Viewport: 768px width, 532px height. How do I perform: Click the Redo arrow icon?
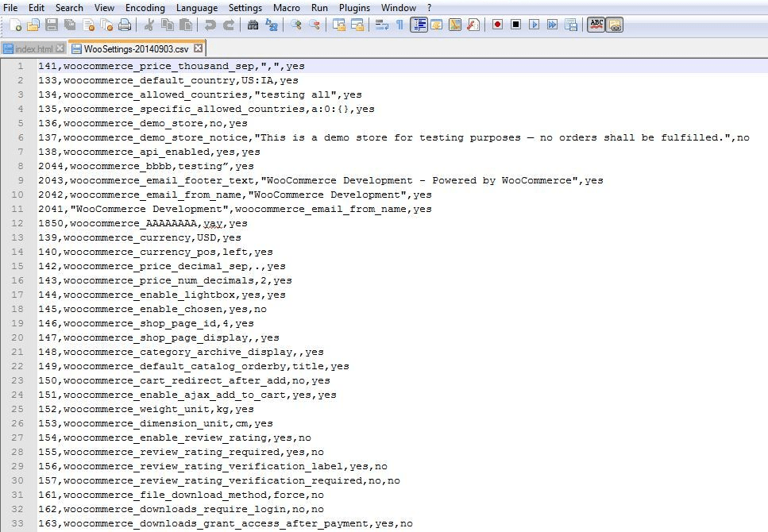click(228, 25)
